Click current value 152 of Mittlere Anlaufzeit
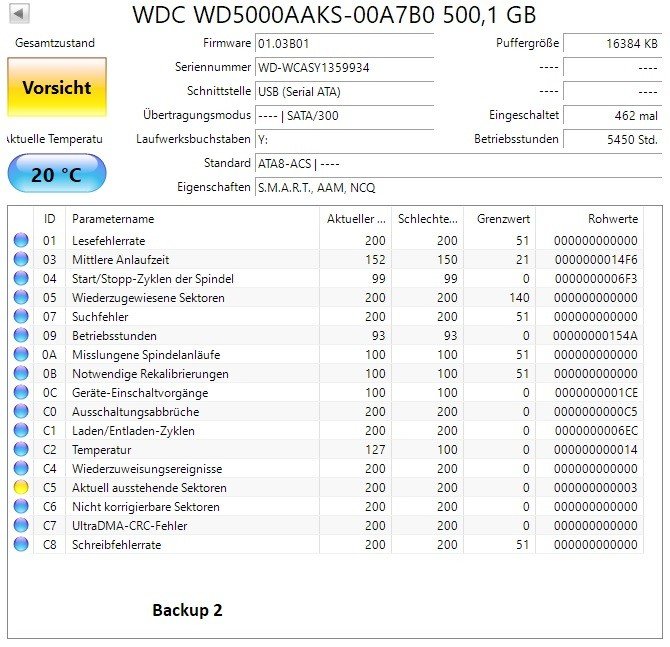Screen dimensions: 670x647 [x=375, y=259]
